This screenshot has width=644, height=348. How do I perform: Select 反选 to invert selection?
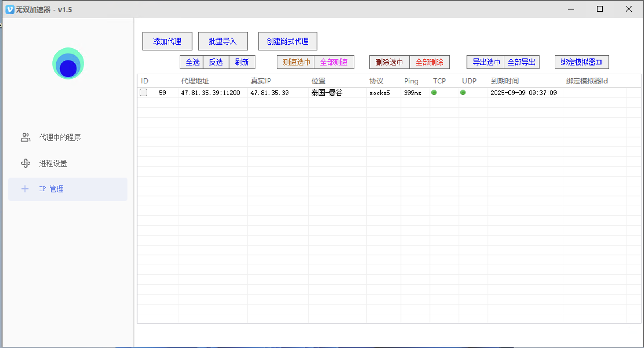tap(216, 62)
